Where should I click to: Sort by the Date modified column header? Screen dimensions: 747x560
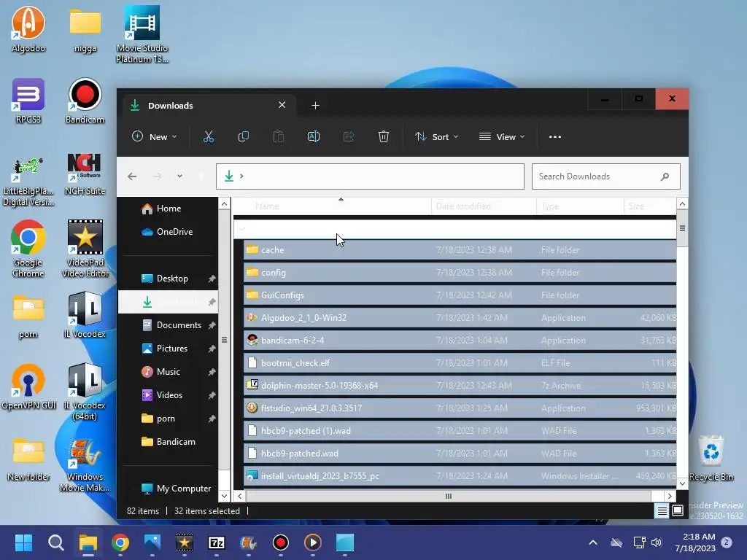click(x=484, y=206)
